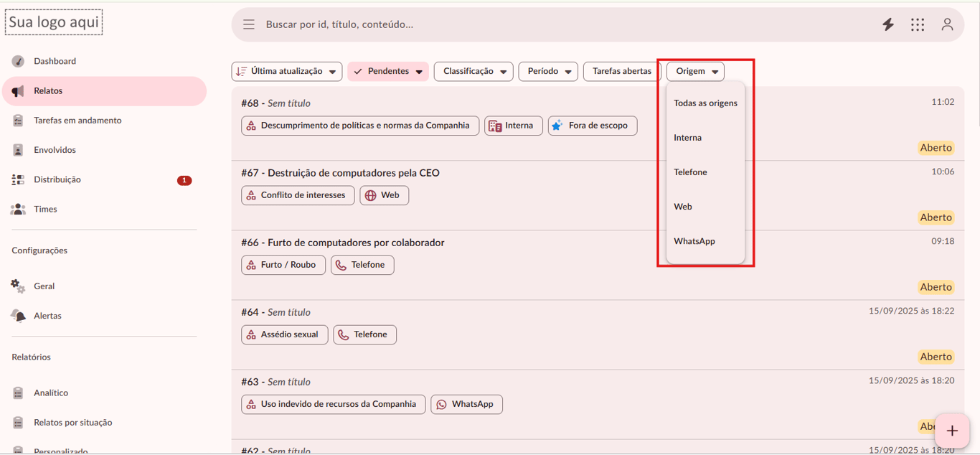980x455 pixels.
Task: Click the globe icon on Web tag
Action: pyautogui.click(x=370, y=195)
